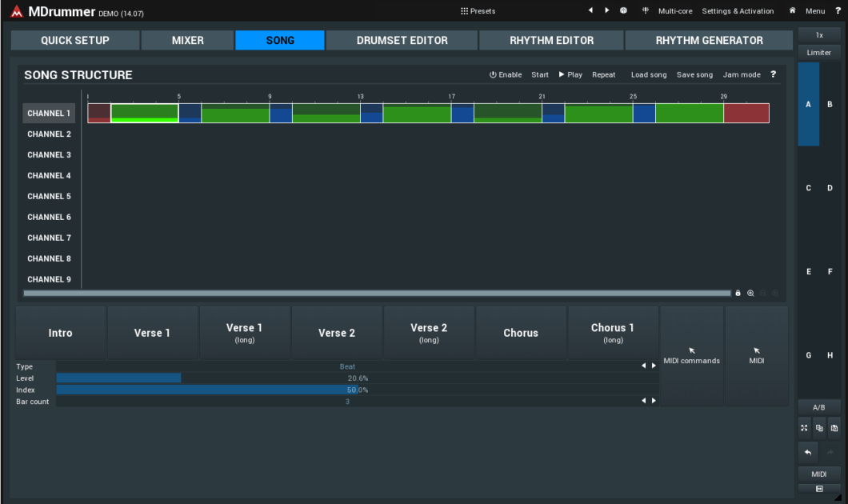Click the song structure help question mark
The width and height of the screenshot is (848, 504).
[773, 74]
